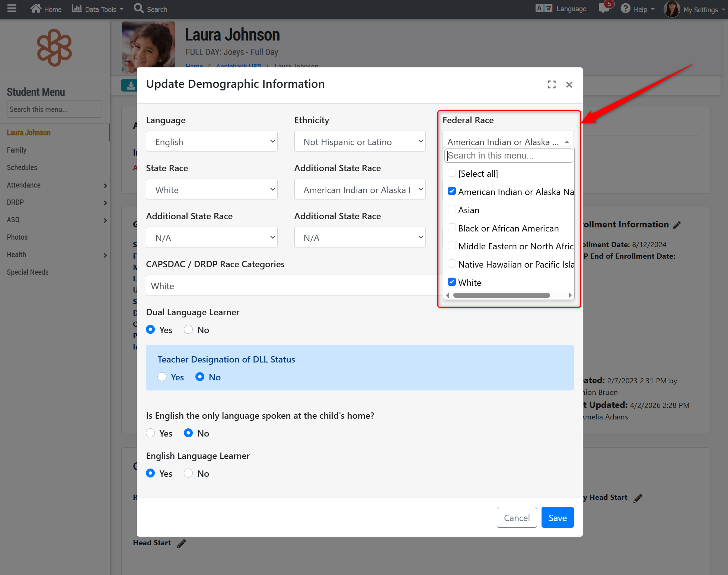
Task: Click pencil icon next to Head Start
Action: point(181,543)
